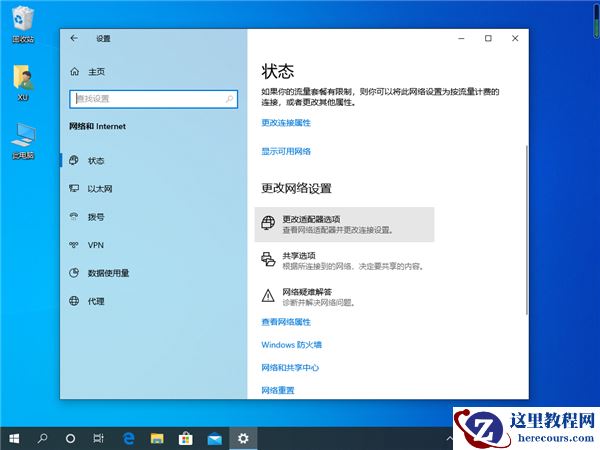The width and height of the screenshot is (600, 450).
Task: Open File Explorer from taskbar
Action: [157, 439]
